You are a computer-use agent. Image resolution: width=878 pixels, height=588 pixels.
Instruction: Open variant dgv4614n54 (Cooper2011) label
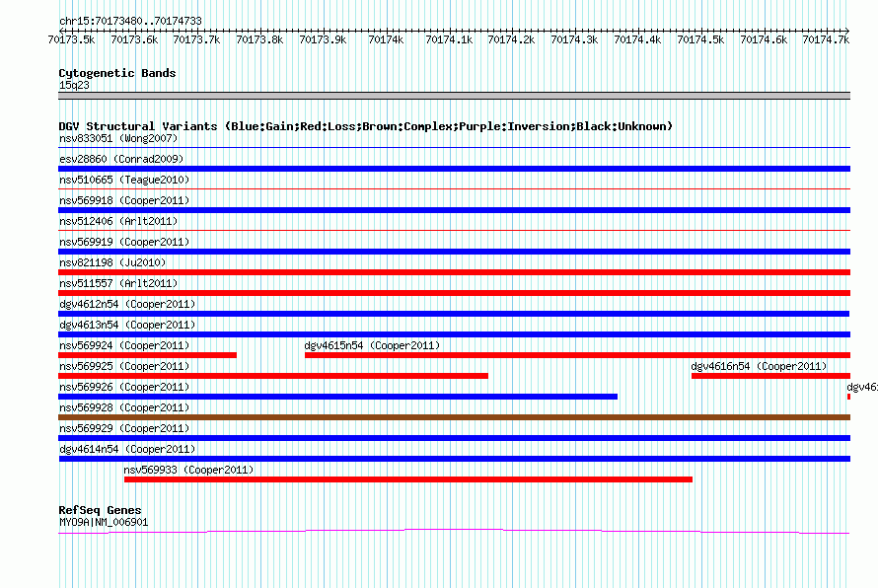click(127, 449)
